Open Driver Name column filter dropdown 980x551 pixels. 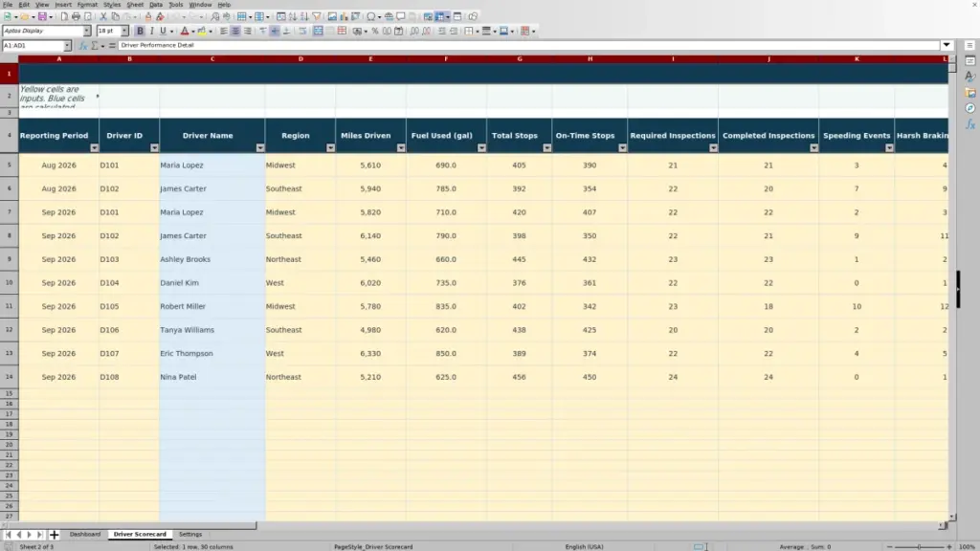(x=260, y=148)
